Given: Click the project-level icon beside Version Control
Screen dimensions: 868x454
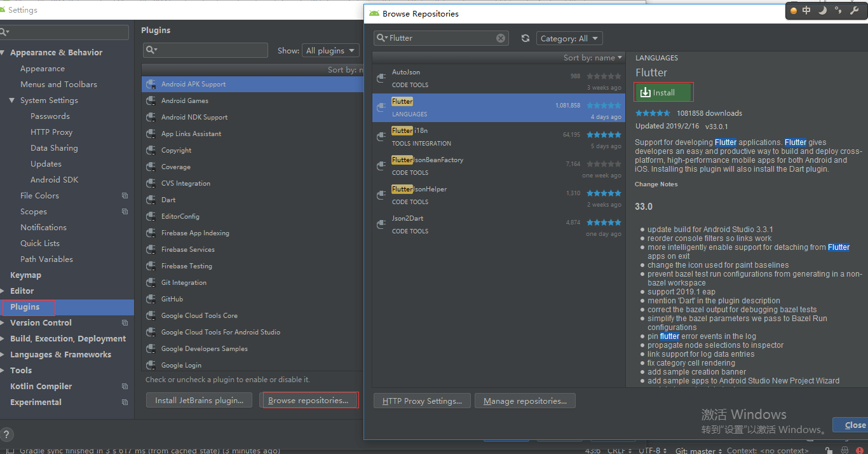Looking at the screenshot, I should 125,323.
